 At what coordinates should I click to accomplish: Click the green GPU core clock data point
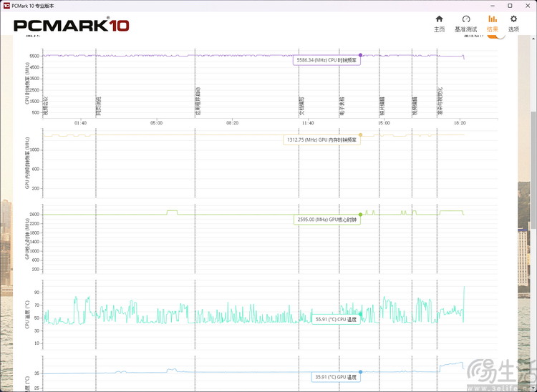coord(360,215)
